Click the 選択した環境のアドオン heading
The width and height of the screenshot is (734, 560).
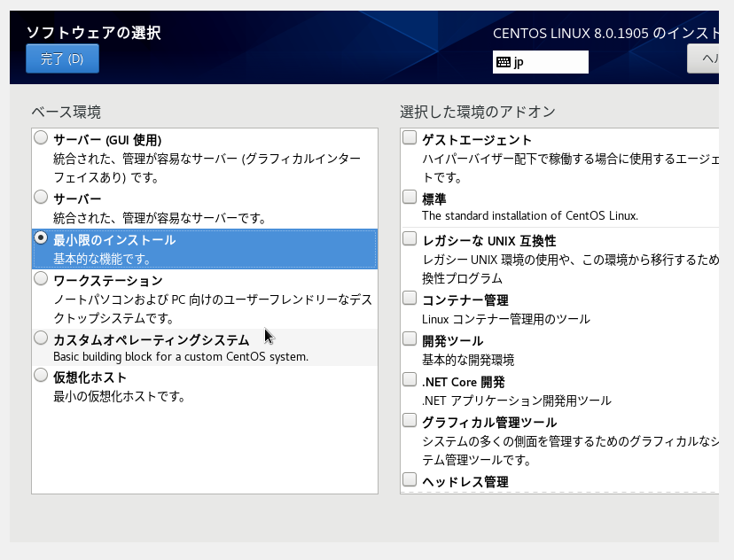tap(478, 112)
